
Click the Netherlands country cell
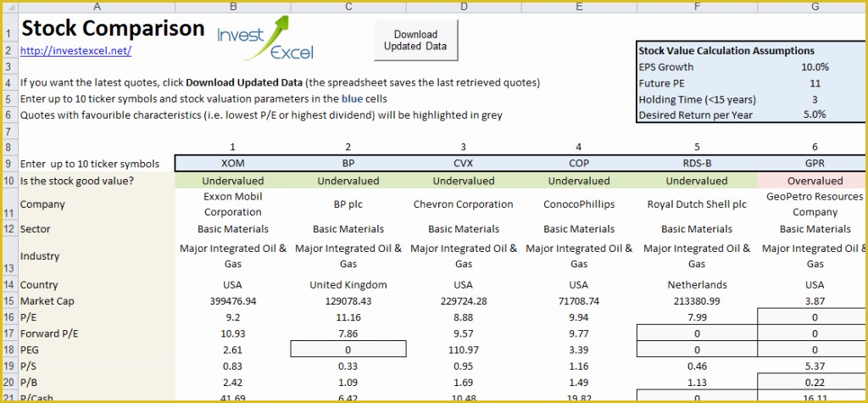click(697, 285)
